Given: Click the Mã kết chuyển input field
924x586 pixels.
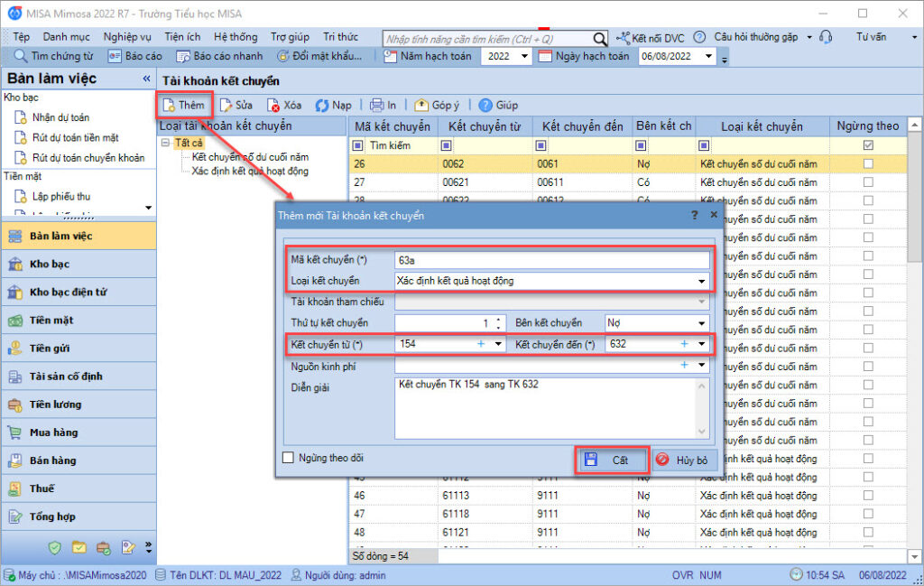Looking at the screenshot, I should coord(551,260).
